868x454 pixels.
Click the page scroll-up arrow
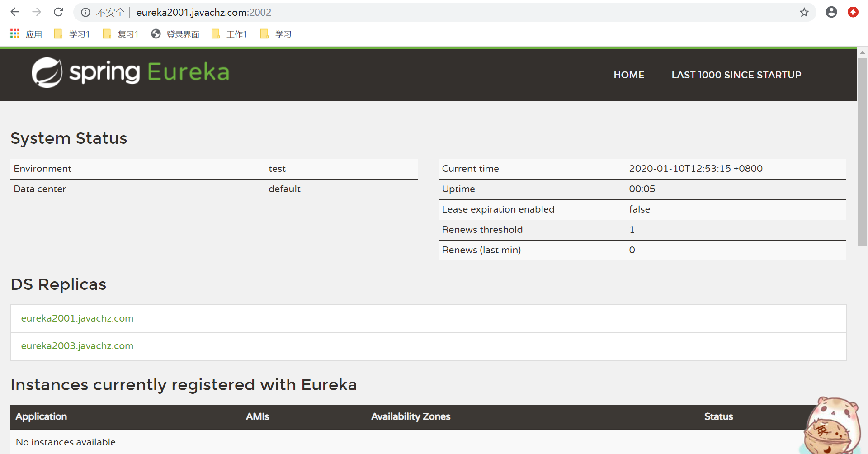pos(862,52)
